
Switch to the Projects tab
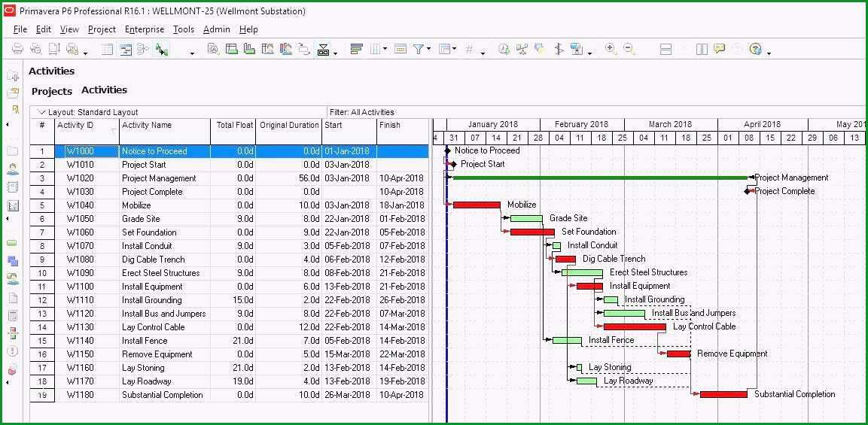click(52, 91)
